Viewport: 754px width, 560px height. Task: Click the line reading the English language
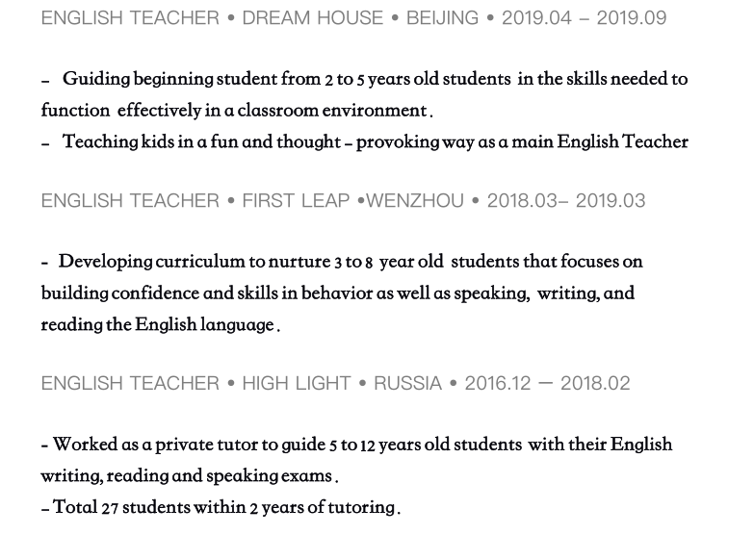pyautogui.click(x=159, y=325)
